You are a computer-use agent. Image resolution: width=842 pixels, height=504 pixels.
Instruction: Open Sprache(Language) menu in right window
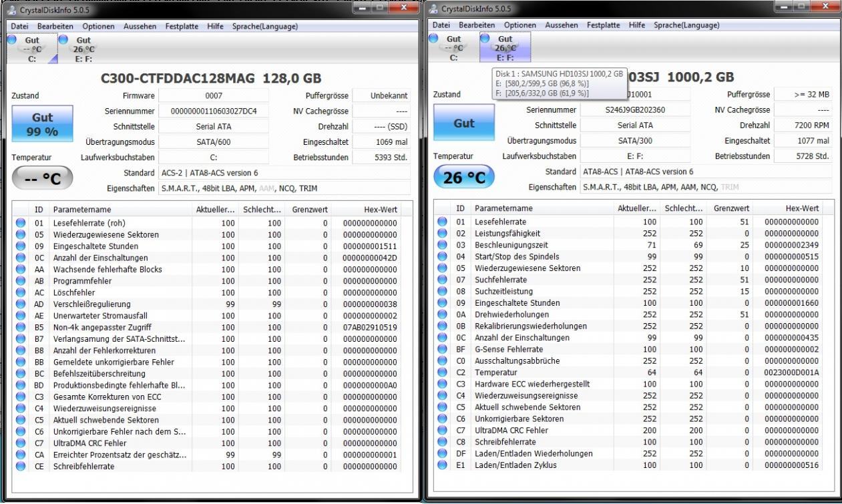[x=686, y=25]
